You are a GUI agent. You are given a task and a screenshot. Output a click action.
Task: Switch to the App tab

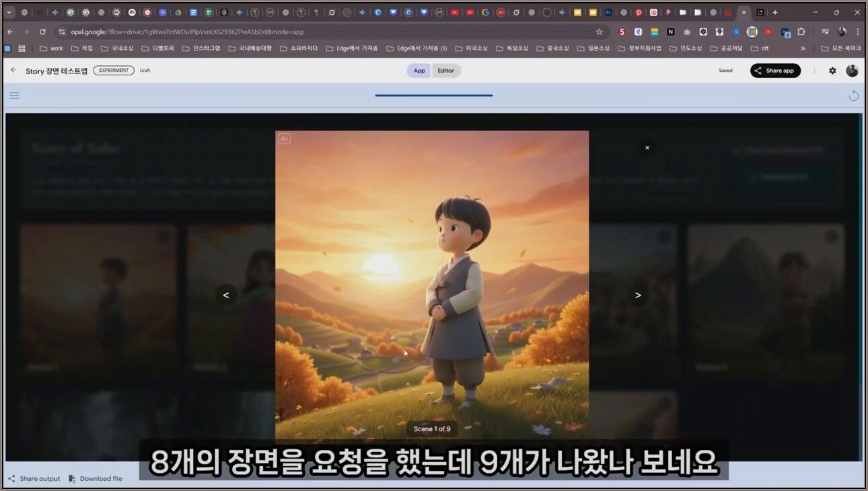[419, 71]
